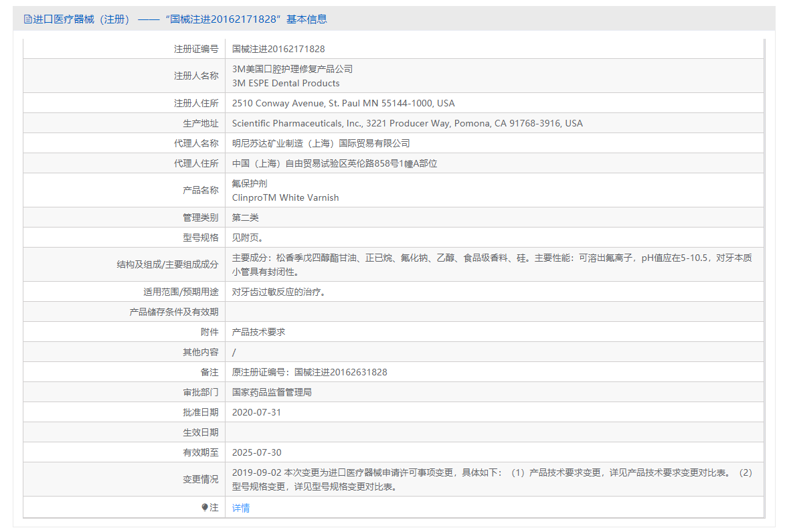Click the lightbulb icon beside 注
The height and width of the screenshot is (532, 785).
pyautogui.click(x=205, y=507)
